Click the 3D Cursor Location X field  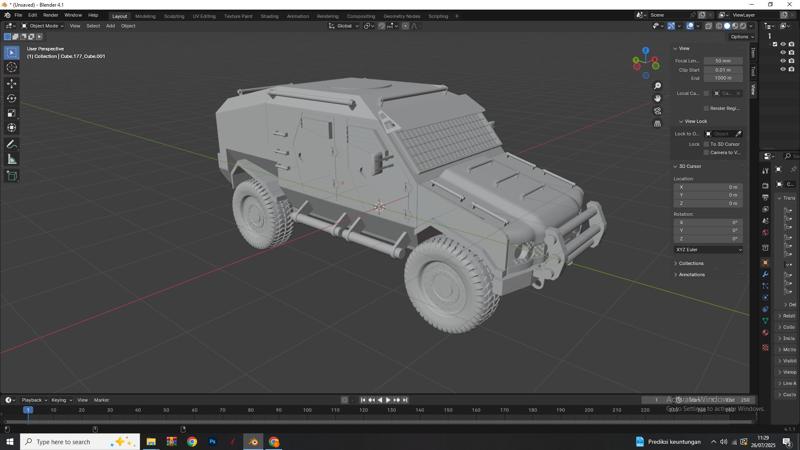tap(708, 187)
